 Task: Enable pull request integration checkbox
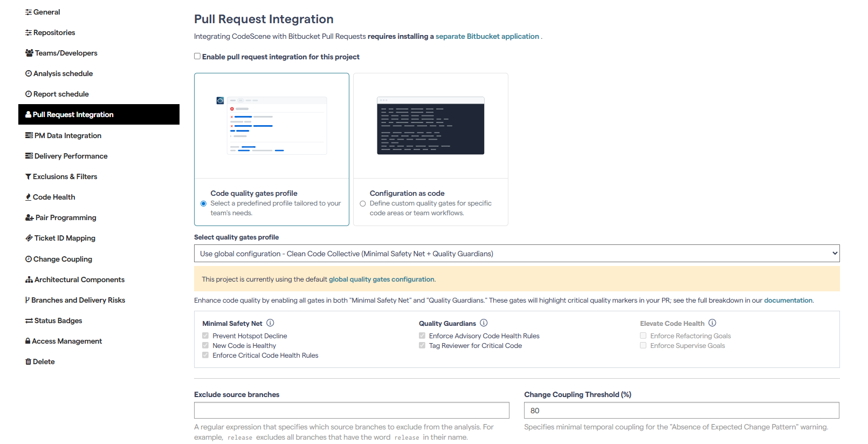coord(197,56)
